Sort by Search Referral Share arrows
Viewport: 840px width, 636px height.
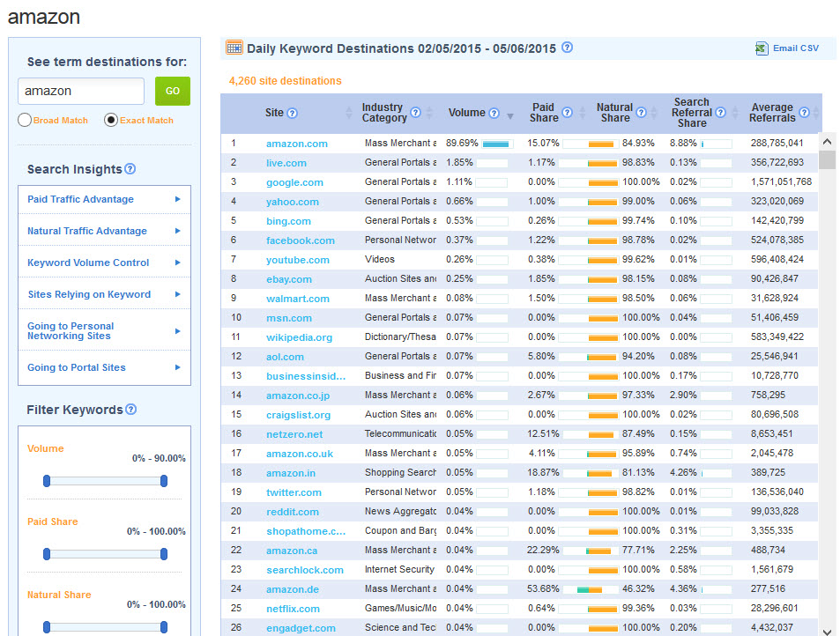pyautogui.click(x=735, y=113)
